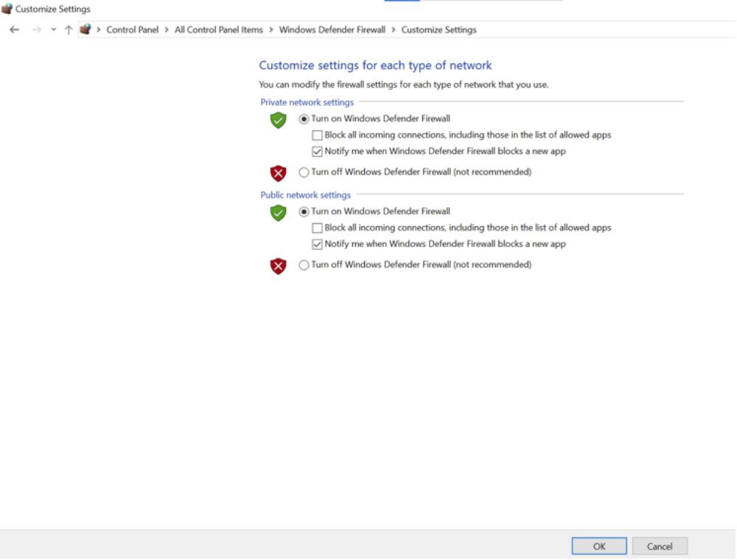The width and height of the screenshot is (737, 560).
Task: Check Block all incoming connections for Public network
Action: [317, 228]
